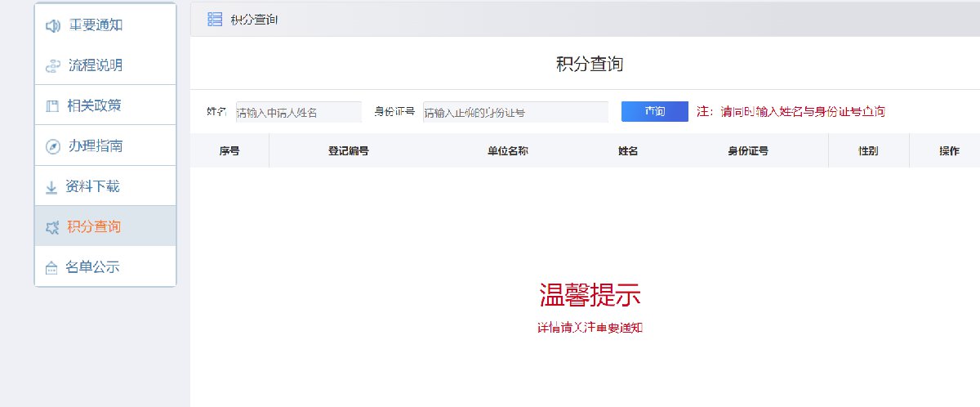Click the flow icon beside 流程说明

click(x=52, y=65)
